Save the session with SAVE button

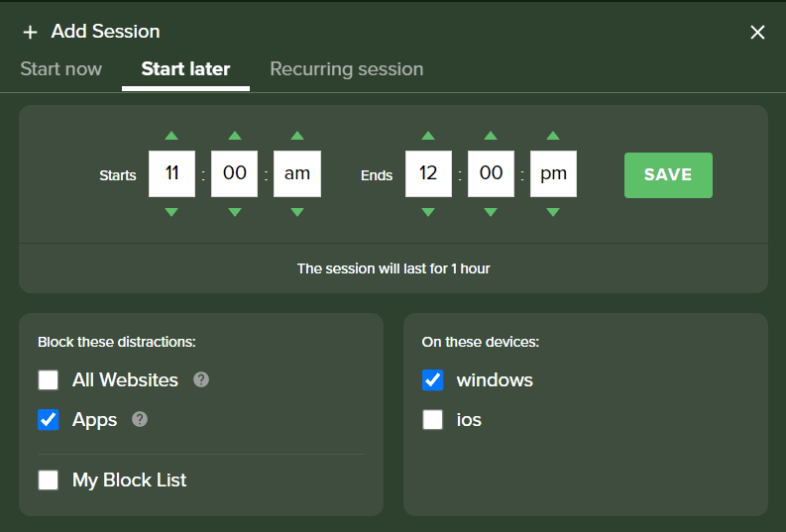coord(668,174)
